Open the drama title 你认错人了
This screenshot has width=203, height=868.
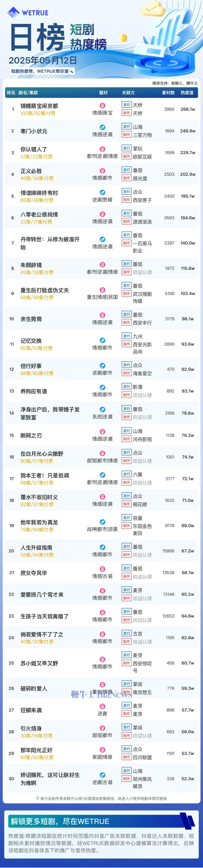click(x=34, y=149)
